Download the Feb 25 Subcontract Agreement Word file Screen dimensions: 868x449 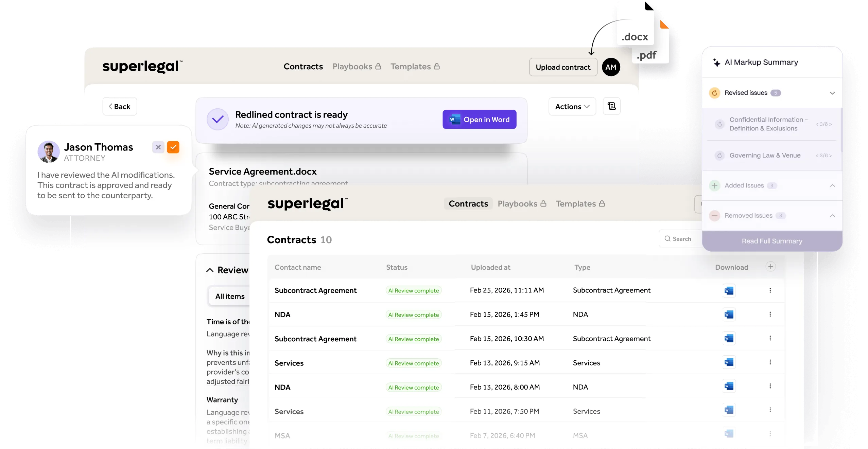[729, 291]
